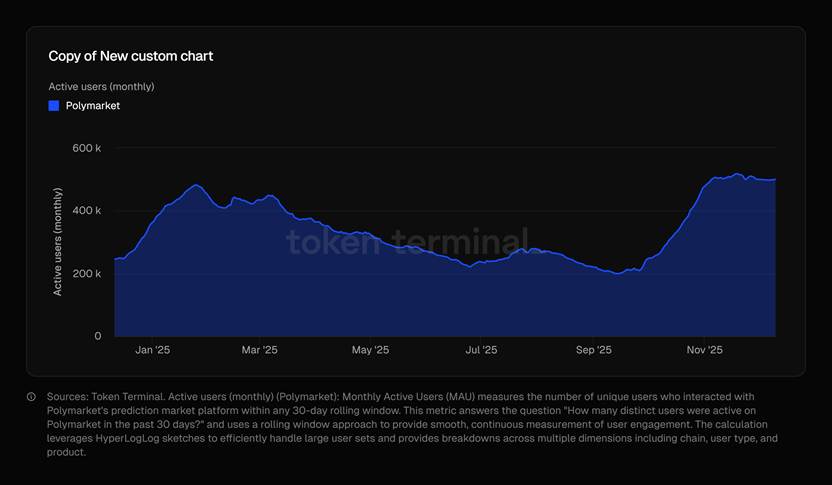The image size is (832, 485).
Task: Click the rotated vertical y-axis title
Action: pyautogui.click(x=58, y=241)
